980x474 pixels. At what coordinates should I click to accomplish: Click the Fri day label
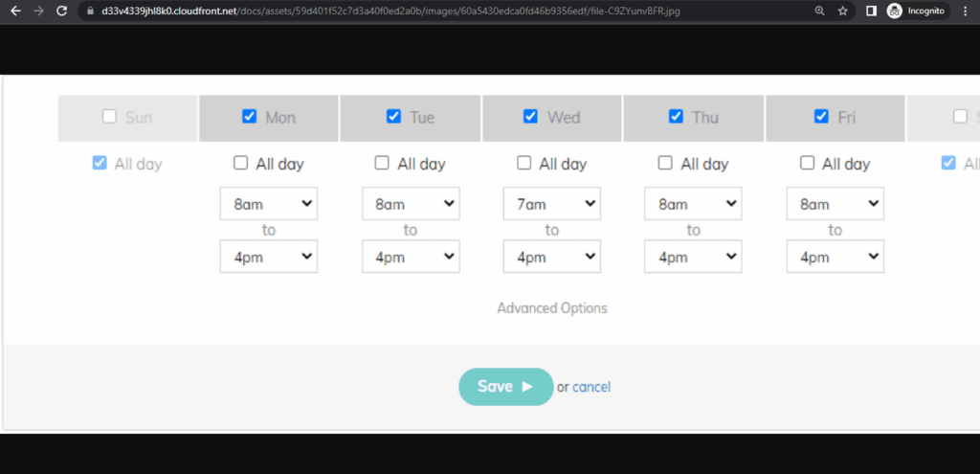point(847,118)
